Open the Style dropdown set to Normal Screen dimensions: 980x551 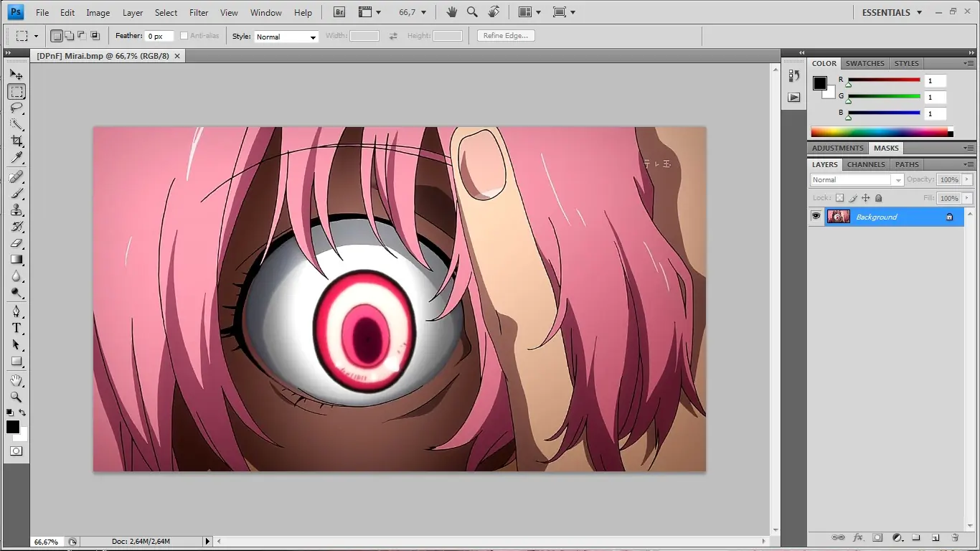[286, 37]
